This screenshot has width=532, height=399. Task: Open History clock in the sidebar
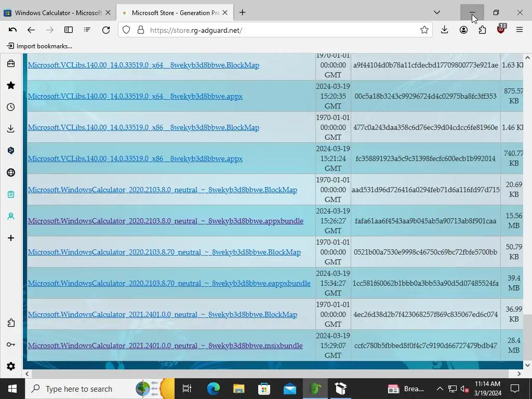point(11,107)
